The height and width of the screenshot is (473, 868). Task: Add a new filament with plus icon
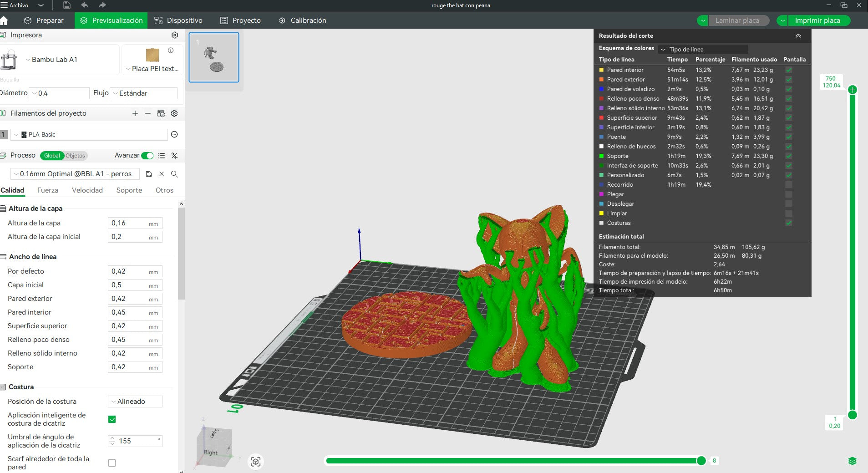pos(135,113)
